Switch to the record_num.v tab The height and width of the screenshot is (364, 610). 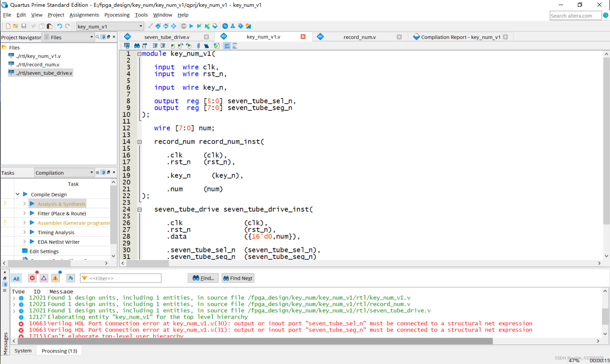pyautogui.click(x=359, y=37)
